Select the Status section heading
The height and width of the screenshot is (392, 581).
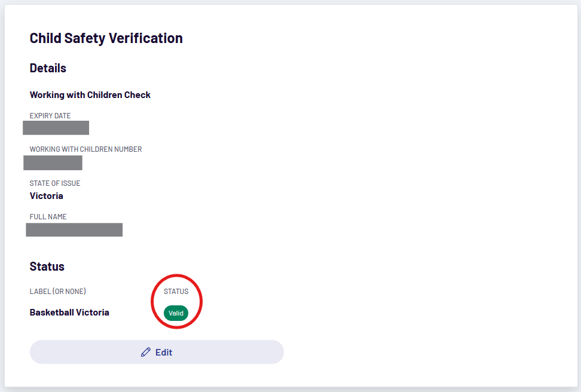47,266
